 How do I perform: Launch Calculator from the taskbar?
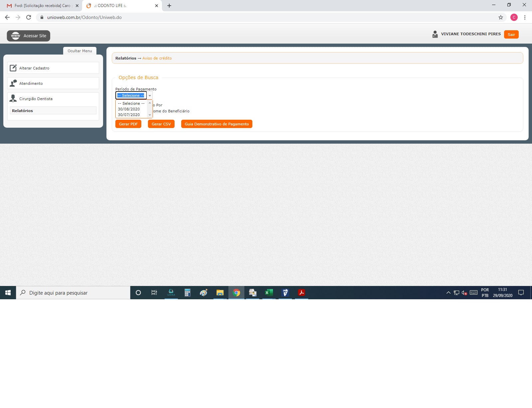click(187, 293)
